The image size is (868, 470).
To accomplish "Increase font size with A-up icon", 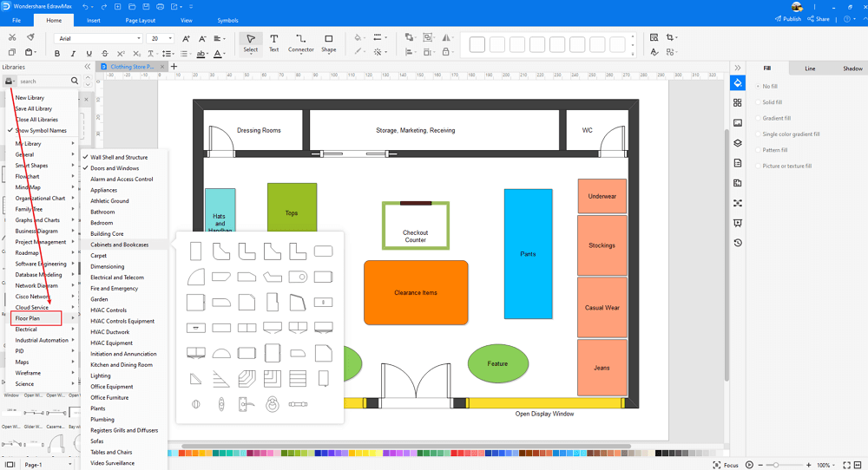I will pyautogui.click(x=186, y=38).
